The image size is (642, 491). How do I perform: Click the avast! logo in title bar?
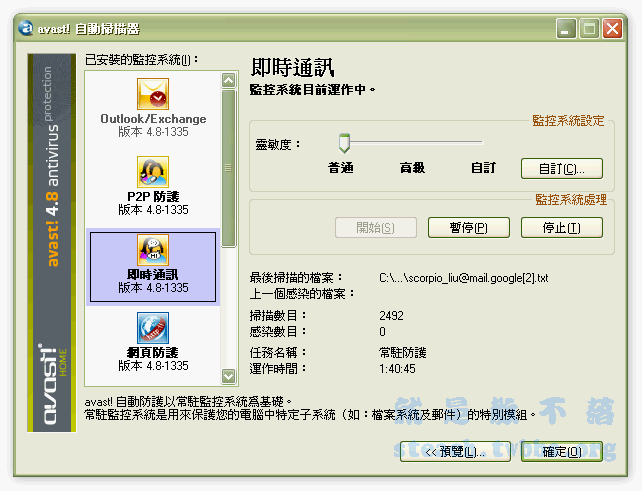tap(26, 28)
